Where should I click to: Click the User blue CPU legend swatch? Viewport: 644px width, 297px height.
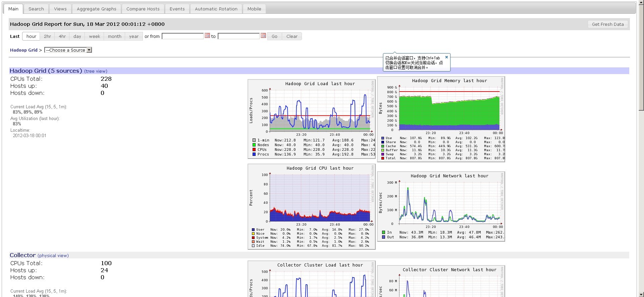pyautogui.click(x=253, y=230)
